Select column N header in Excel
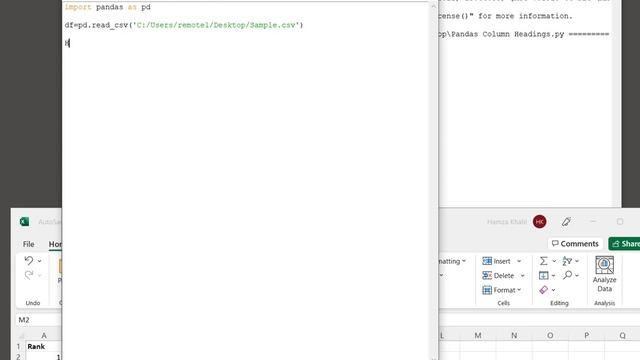The image size is (640, 360). [x=514, y=335]
